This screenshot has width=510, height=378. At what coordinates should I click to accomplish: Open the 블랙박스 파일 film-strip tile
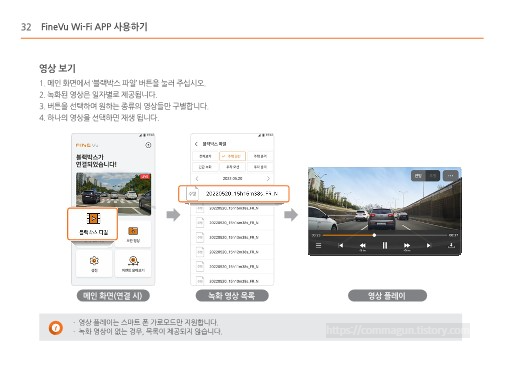point(93,224)
